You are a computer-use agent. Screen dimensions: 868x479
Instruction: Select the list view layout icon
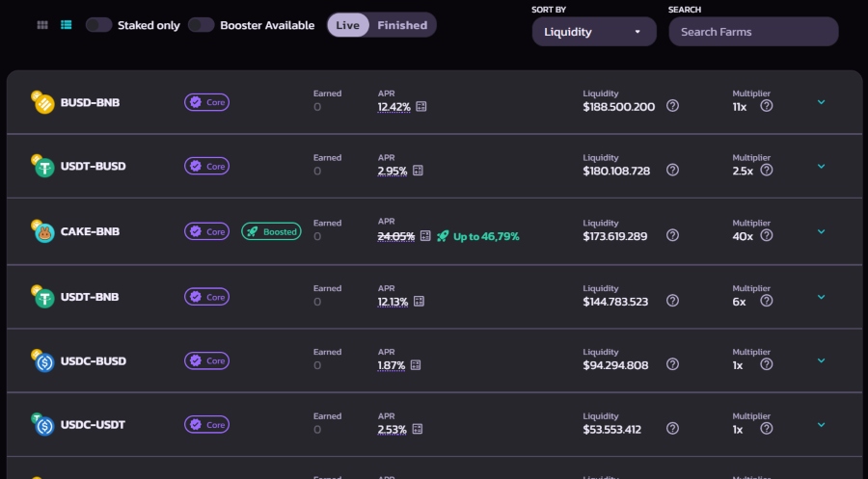point(67,25)
